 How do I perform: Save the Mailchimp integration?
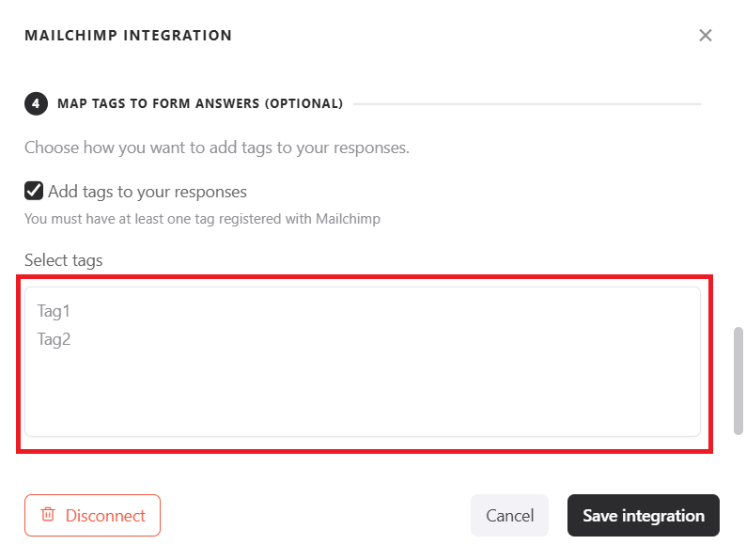click(x=643, y=515)
